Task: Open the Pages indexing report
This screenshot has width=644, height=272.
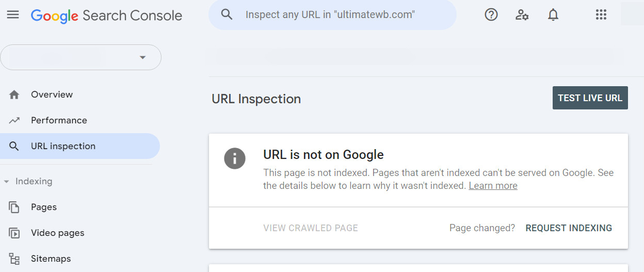Action: coord(44,207)
